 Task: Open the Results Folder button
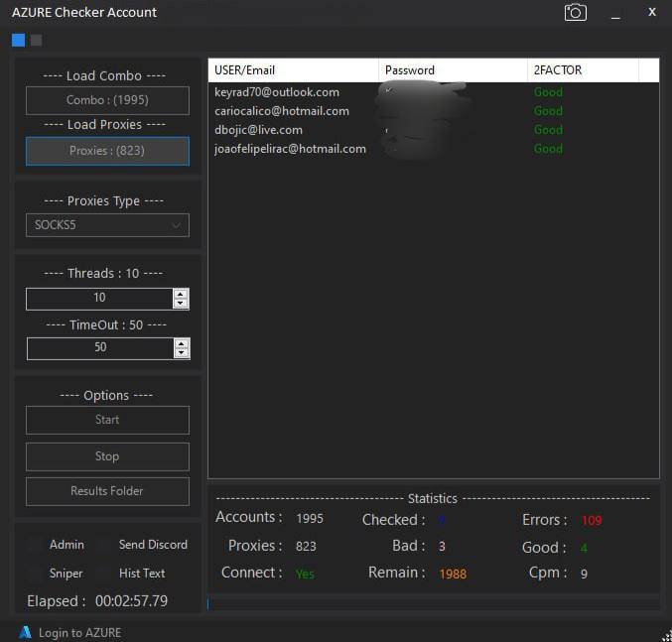point(107,491)
